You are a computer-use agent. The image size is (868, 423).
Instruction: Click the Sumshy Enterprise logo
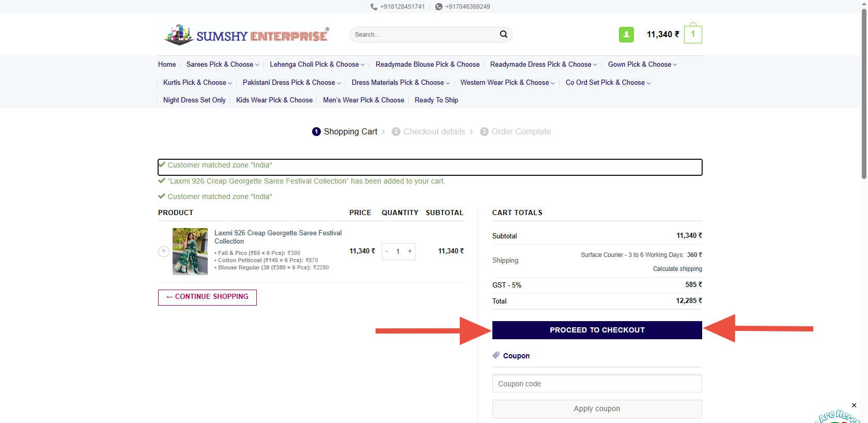[246, 35]
